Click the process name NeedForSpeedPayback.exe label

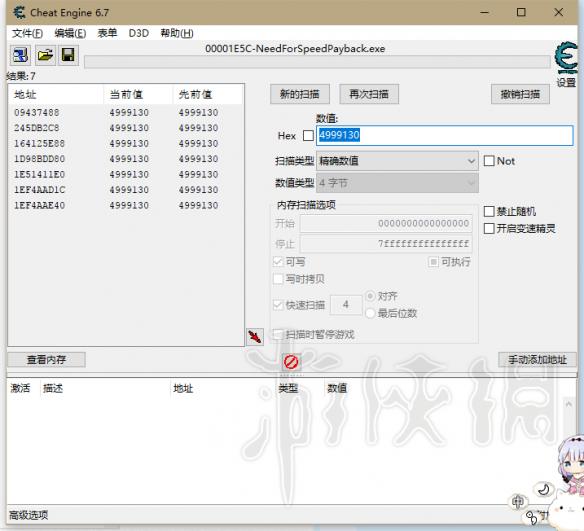295,49
